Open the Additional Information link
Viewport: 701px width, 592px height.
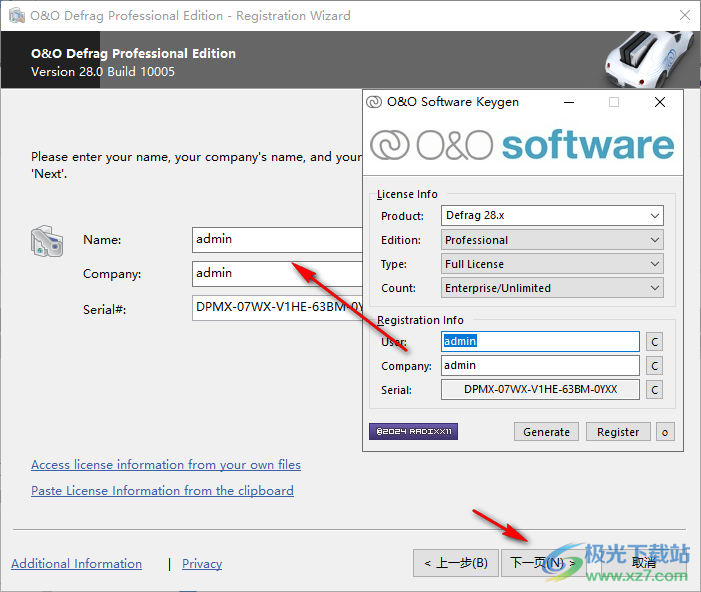pos(76,564)
